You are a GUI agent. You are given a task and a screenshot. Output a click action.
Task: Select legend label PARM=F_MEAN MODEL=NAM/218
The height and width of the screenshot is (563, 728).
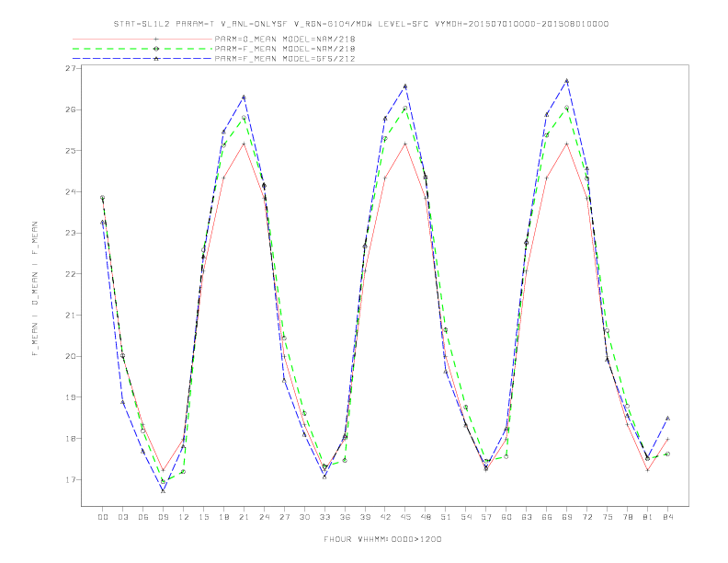click(x=285, y=49)
